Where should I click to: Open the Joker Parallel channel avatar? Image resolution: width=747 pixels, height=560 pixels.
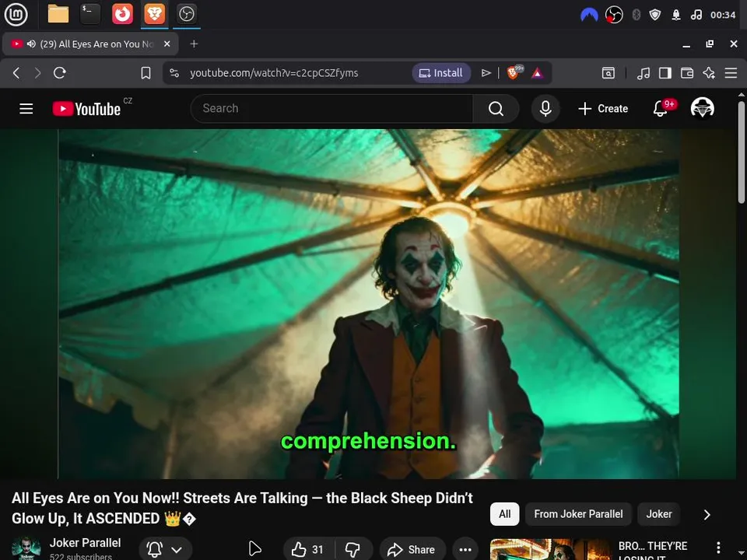coord(26,548)
